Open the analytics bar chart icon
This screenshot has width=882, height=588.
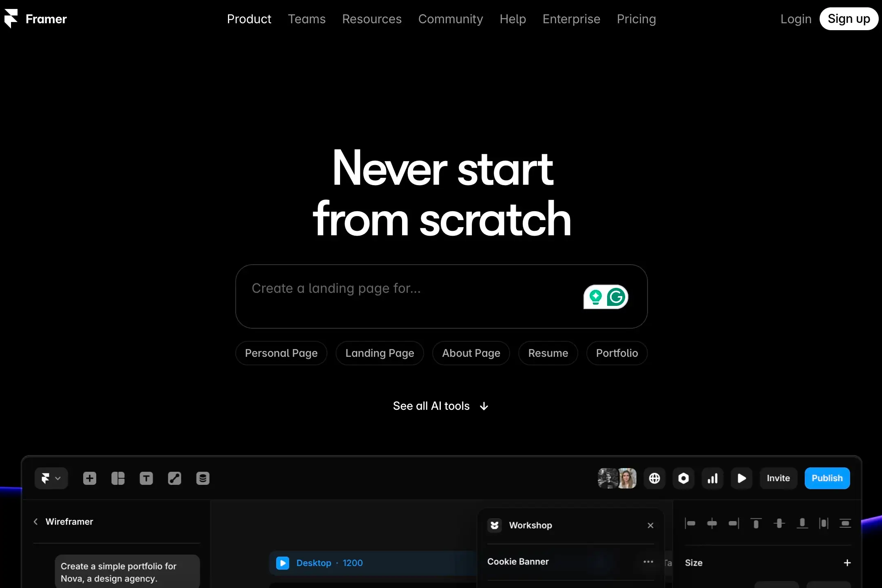pyautogui.click(x=712, y=478)
